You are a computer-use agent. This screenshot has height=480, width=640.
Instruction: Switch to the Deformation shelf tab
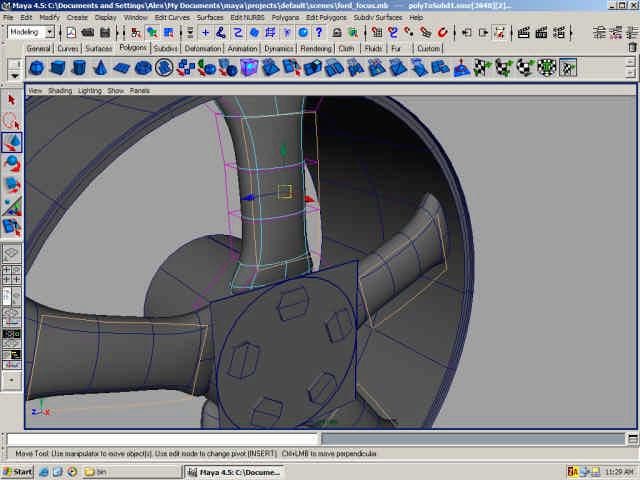pyautogui.click(x=203, y=48)
